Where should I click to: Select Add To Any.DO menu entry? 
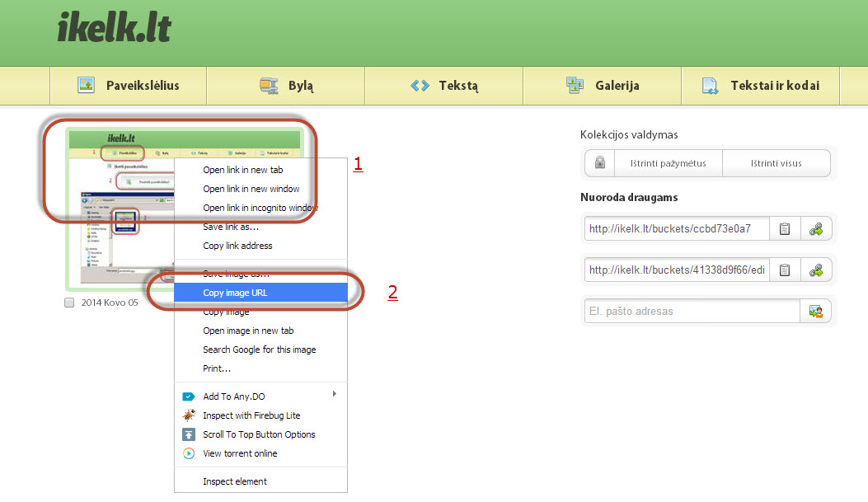[x=260, y=396]
